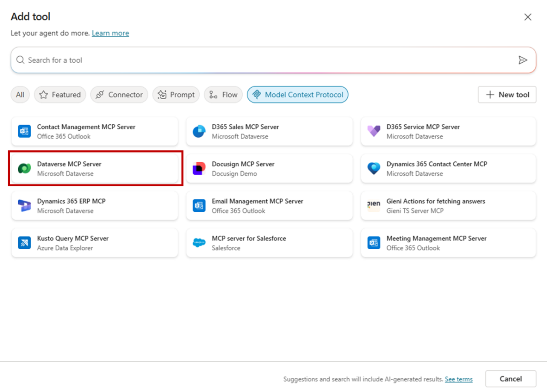Select the Model Context Protocol filter
This screenshot has height=392, width=547.
[297, 95]
